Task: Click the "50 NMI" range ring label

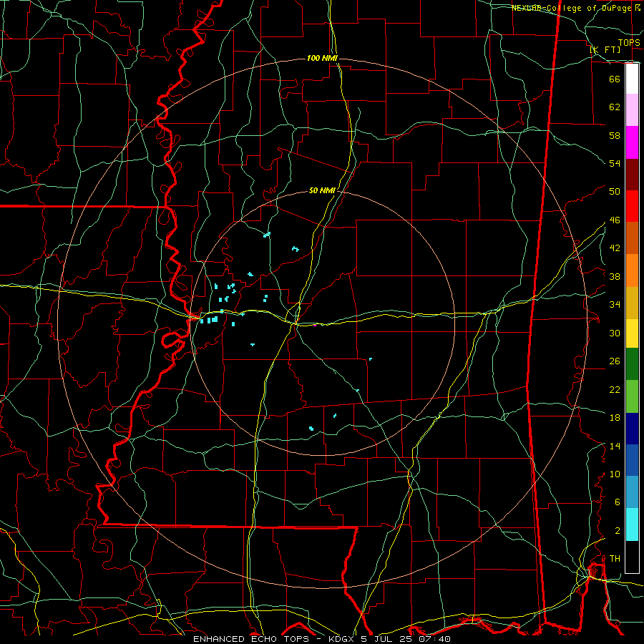Action: [323, 190]
